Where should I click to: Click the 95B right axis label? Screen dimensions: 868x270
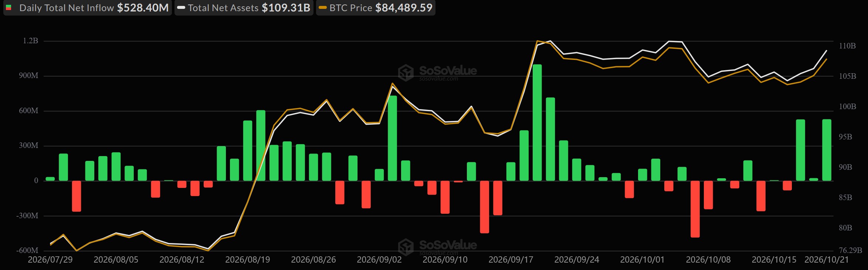pos(845,137)
